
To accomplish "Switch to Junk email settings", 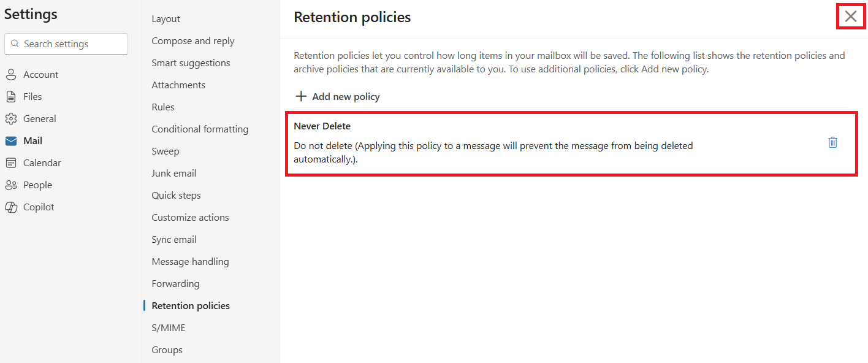I will pos(174,174).
